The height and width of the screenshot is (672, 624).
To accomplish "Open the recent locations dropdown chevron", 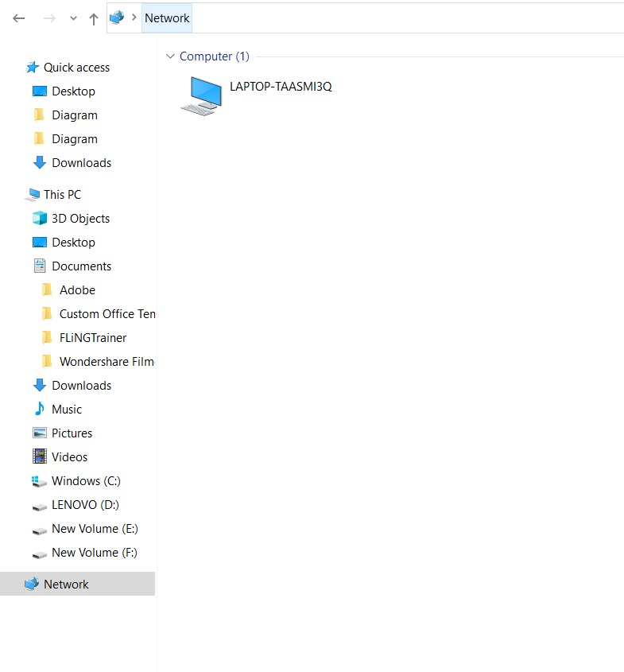I will [x=73, y=17].
